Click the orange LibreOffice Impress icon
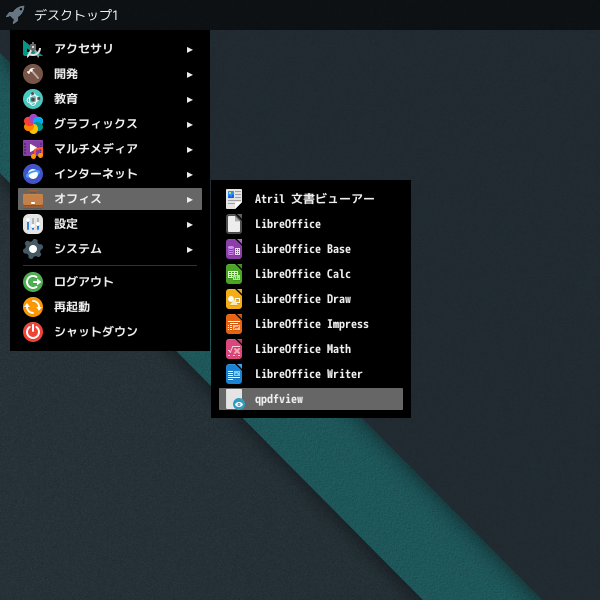The height and width of the screenshot is (600, 600). (x=234, y=324)
